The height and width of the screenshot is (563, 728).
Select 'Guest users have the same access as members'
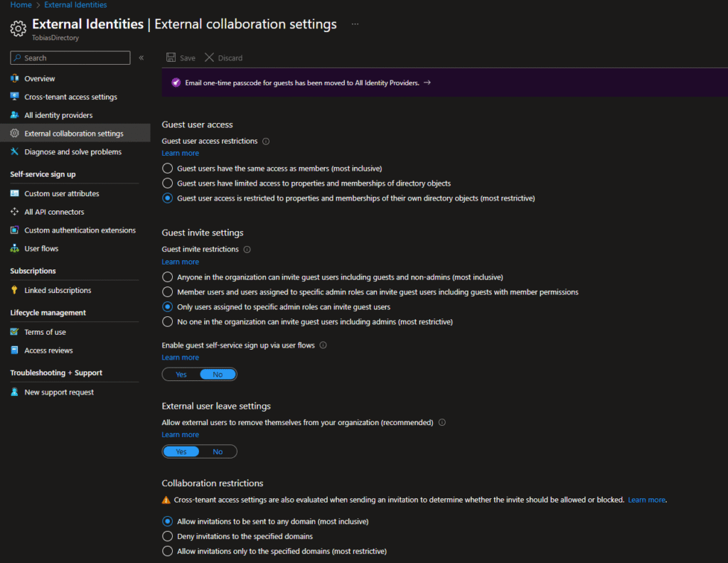click(x=168, y=168)
